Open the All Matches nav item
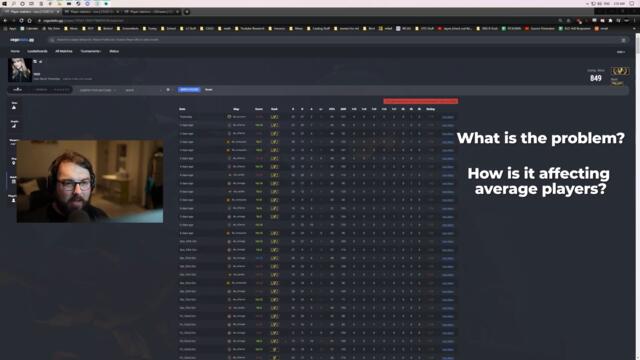This screenshot has height=360, width=640. tap(64, 51)
